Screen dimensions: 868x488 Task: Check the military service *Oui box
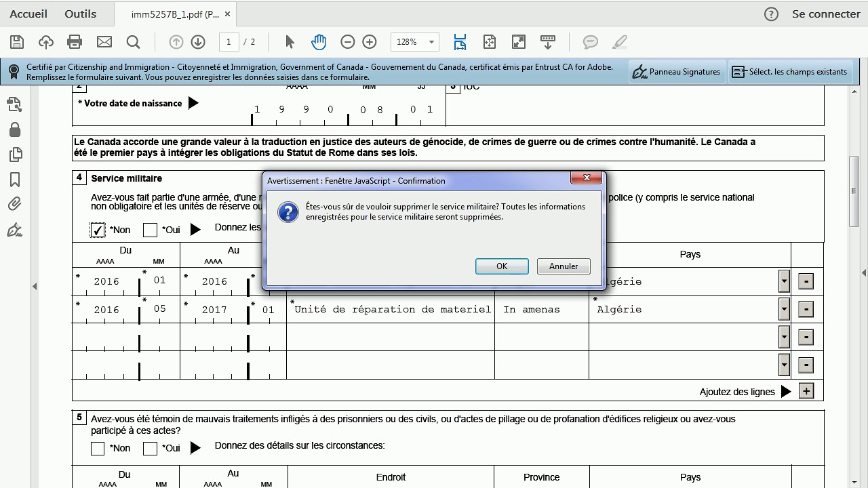(x=151, y=230)
